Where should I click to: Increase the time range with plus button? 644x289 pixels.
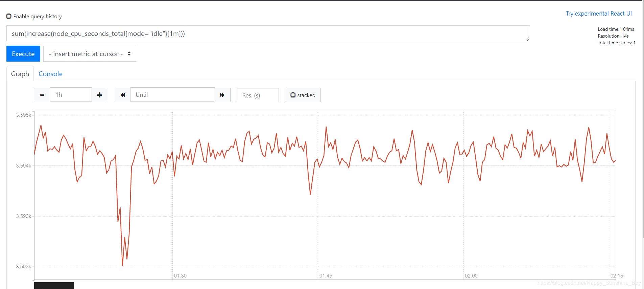click(x=100, y=95)
